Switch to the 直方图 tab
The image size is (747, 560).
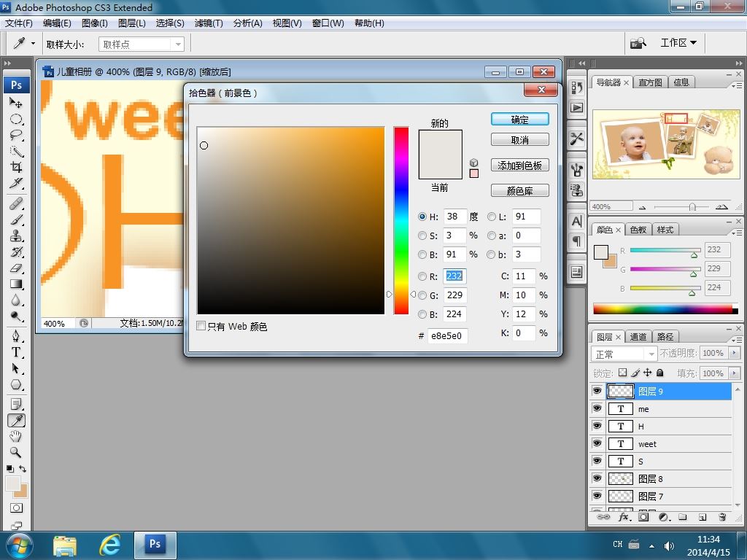coord(650,82)
